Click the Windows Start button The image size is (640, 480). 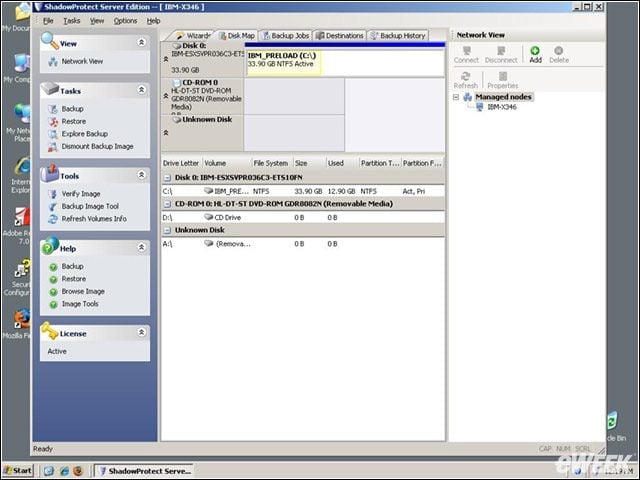pos(18,471)
